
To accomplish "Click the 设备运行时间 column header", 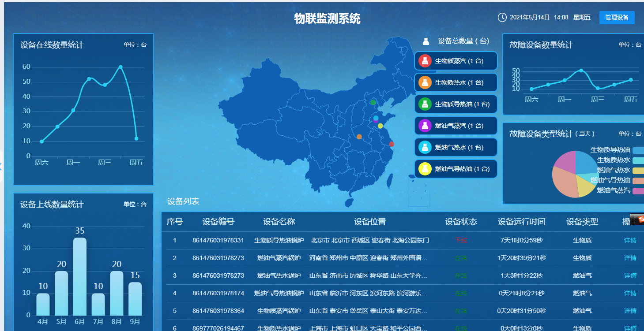I will [521, 222].
